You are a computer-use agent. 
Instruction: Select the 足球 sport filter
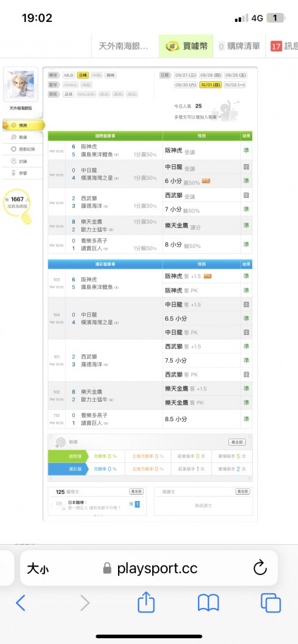click(x=68, y=94)
